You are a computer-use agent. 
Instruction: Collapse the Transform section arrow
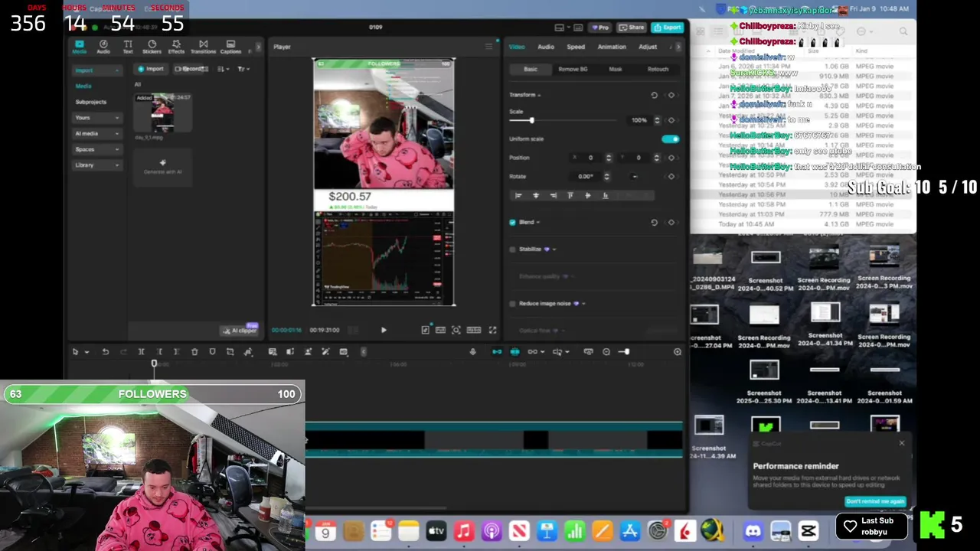click(x=539, y=95)
